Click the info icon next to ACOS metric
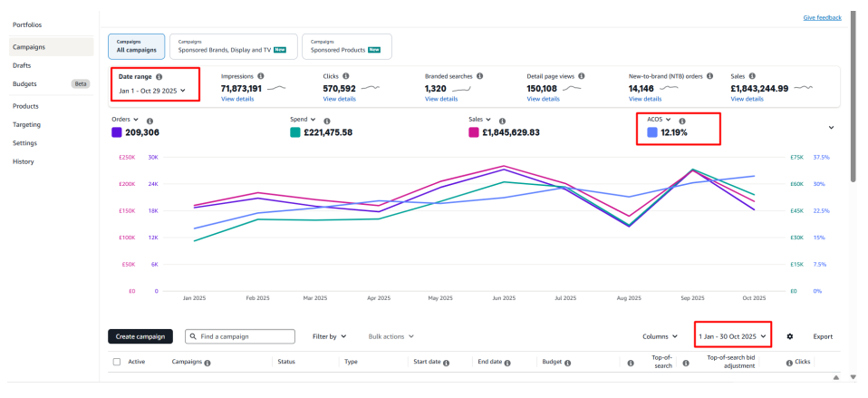The height and width of the screenshot is (398, 868). [682, 121]
